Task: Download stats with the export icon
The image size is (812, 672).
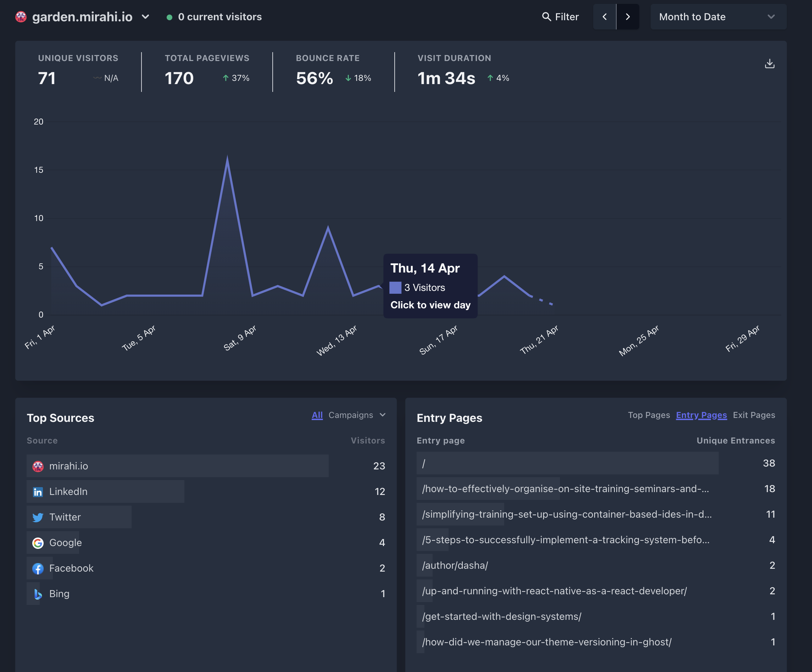Action: click(769, 64)
